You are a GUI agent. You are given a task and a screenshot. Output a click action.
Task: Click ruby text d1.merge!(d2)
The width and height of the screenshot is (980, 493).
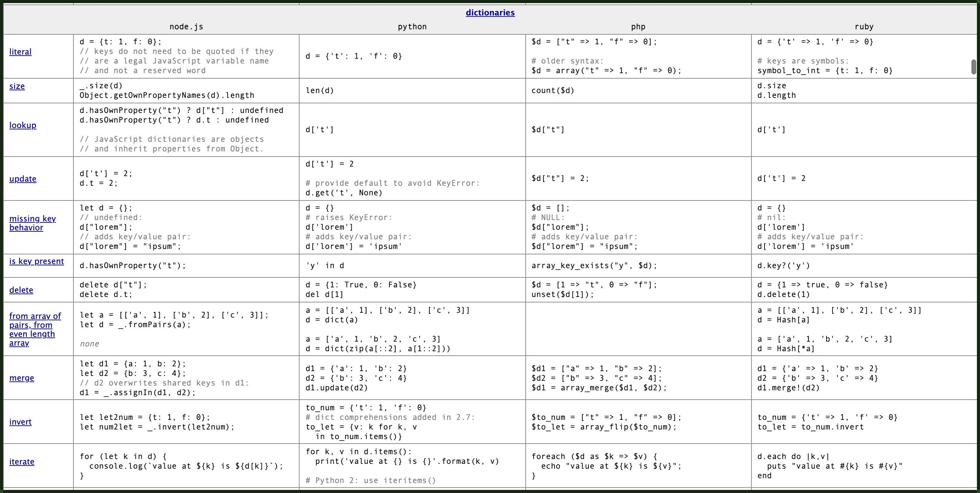click(x=789, y=388)
